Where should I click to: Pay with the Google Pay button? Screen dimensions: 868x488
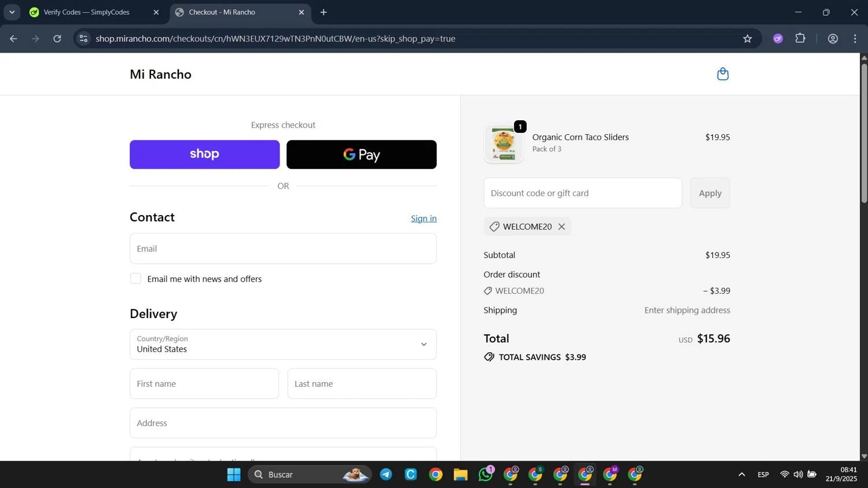(362, 154)
